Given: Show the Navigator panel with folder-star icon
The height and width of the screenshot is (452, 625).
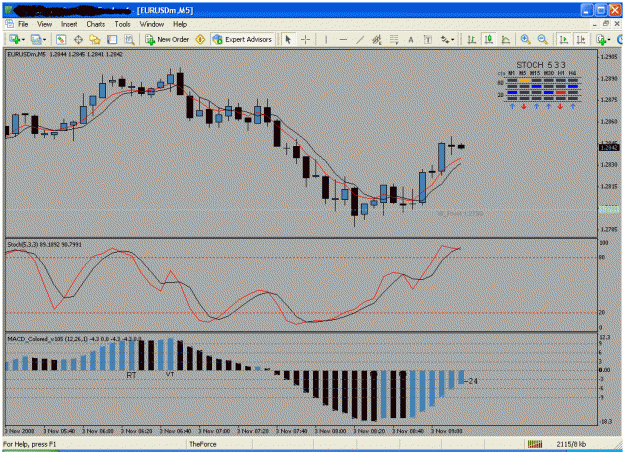Looking at the screenshot, I should point(95,39).
